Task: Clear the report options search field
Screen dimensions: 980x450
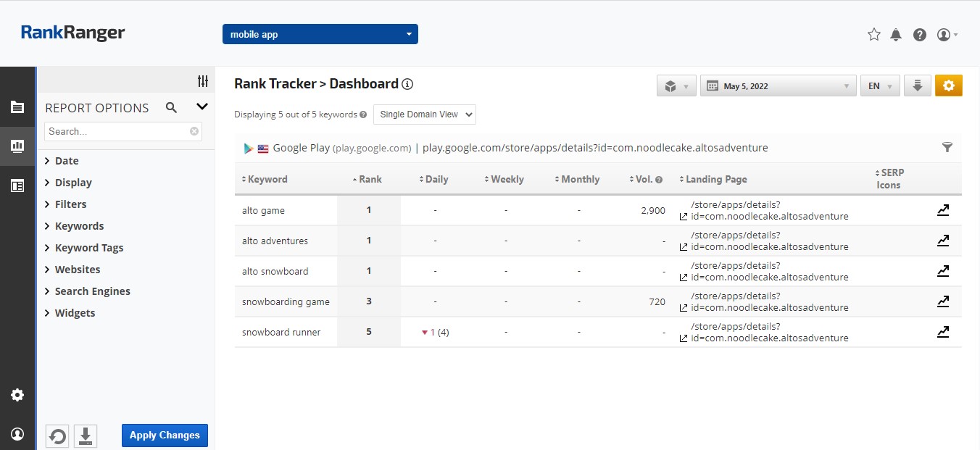Action: point(194,131)
